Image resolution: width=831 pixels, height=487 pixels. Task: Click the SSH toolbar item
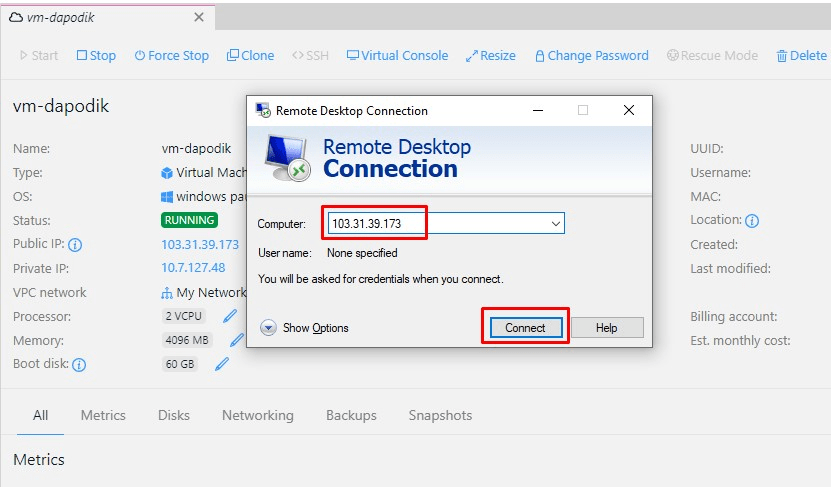tap(311, 56)
